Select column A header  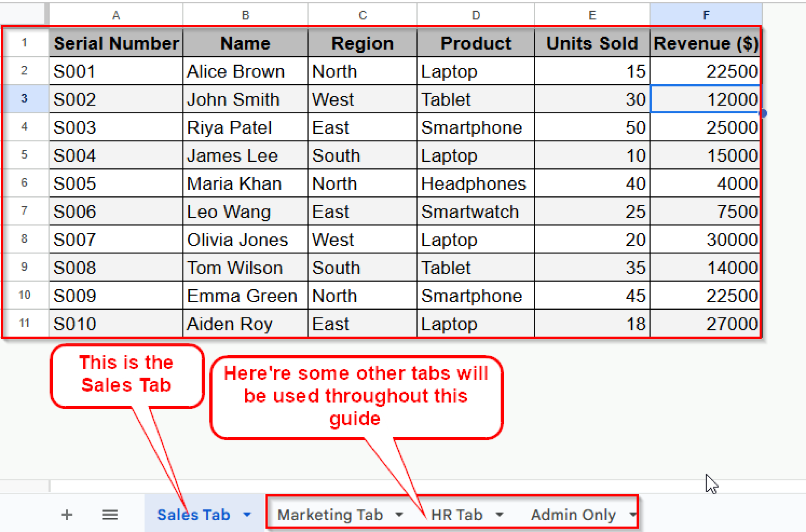(x=116, y=15)
